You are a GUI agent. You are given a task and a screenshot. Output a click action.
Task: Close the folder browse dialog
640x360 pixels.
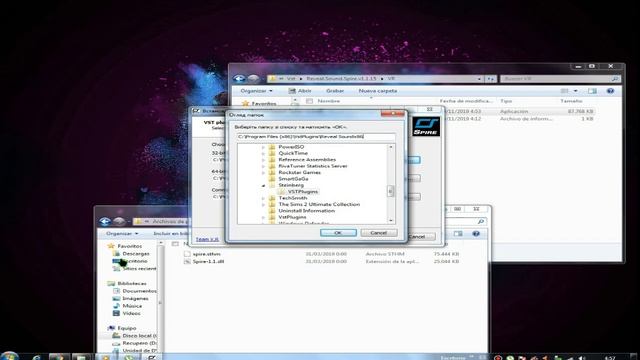(x=392, y=114)
